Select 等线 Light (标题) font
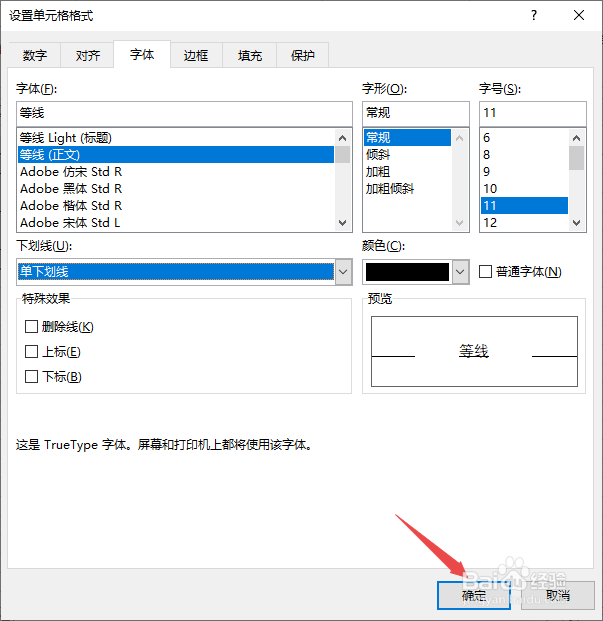Viewport: 603px width, 621px height. [176, 138]
